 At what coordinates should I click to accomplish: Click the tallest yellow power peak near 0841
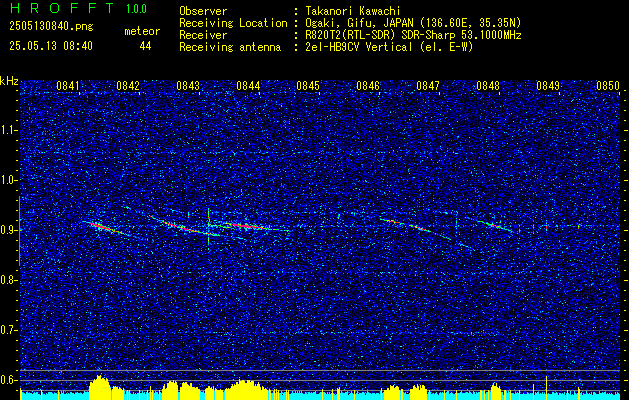(99, 388)
